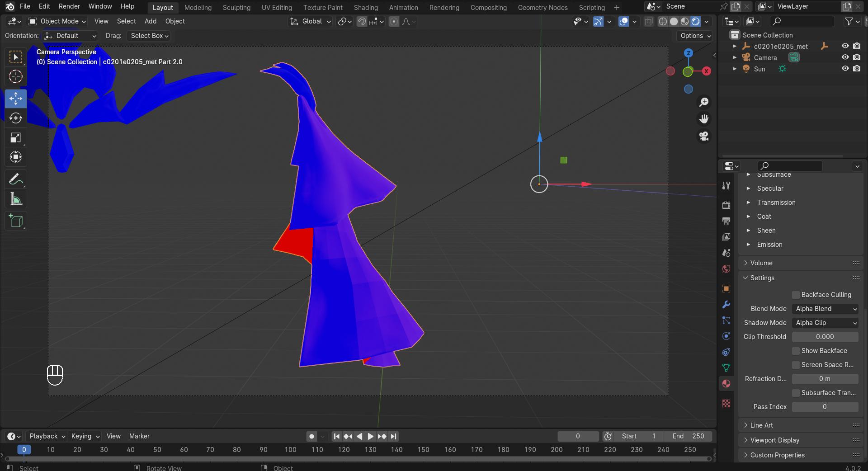Open the viewport Add menu
868x471 pixels.
tap(151, 21)
